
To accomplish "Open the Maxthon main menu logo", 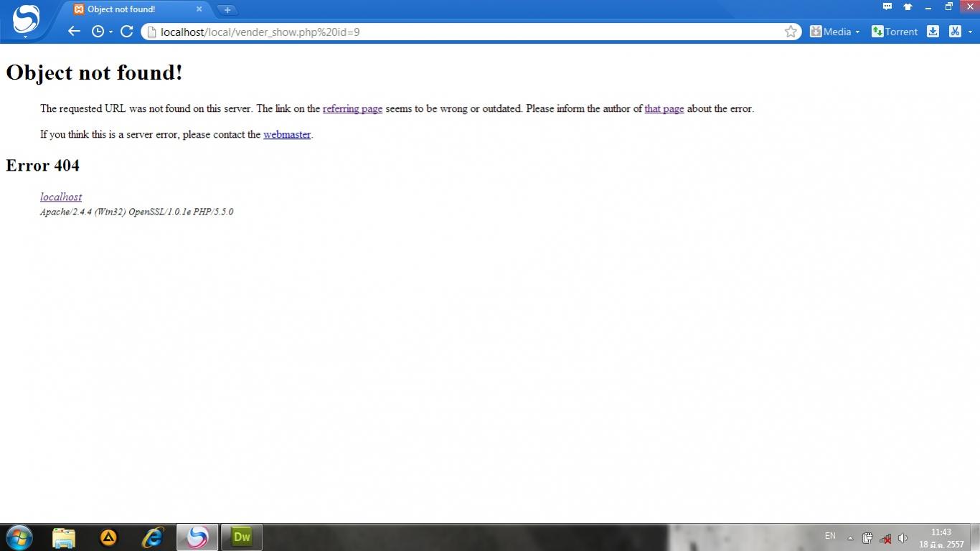I will [x=27, y=18].
